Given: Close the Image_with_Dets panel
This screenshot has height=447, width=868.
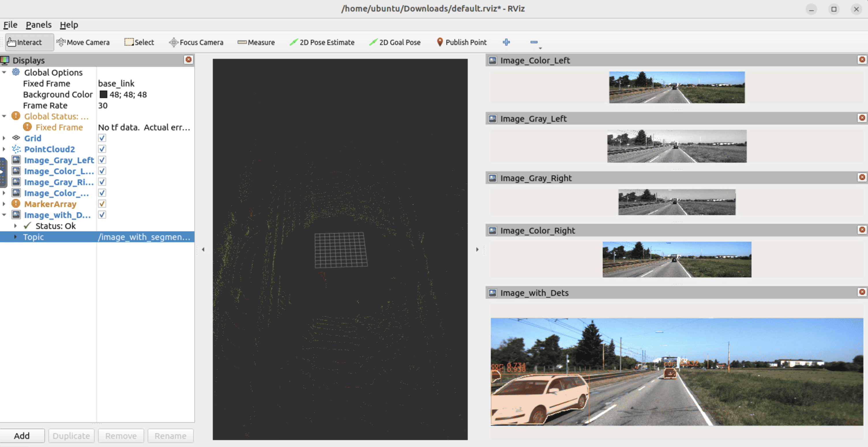Looking at the screenshot, I should (862, 292).
